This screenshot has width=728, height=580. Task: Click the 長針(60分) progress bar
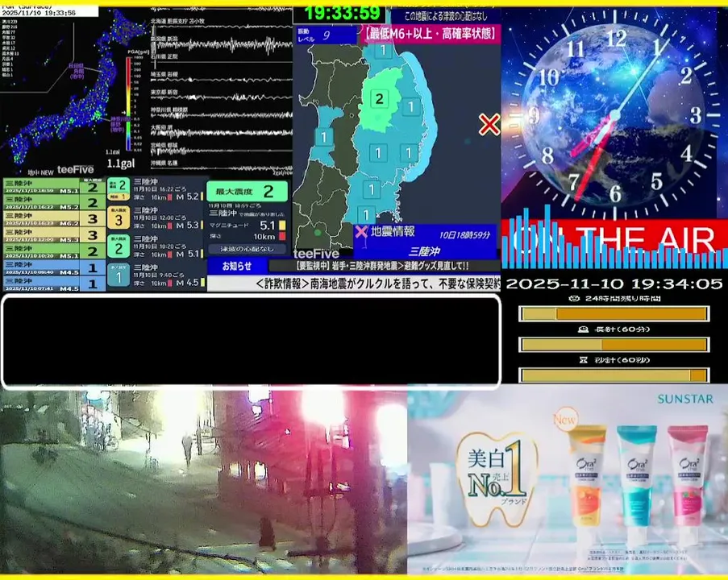point(614,345)
